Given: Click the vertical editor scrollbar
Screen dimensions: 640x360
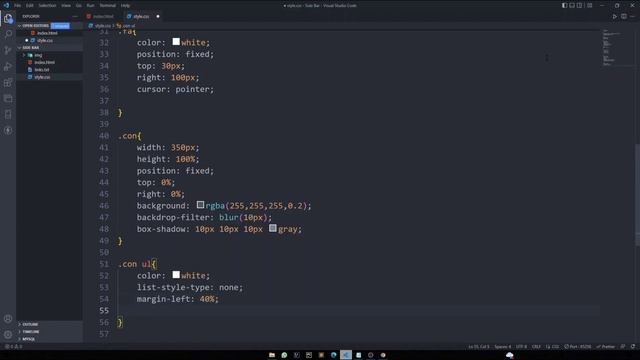Looking at the screenshot, I should click(x=637, y=195).
